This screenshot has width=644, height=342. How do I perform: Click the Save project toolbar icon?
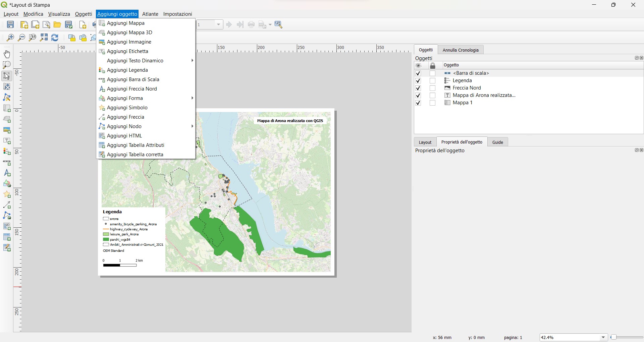[x=10, y=24]
